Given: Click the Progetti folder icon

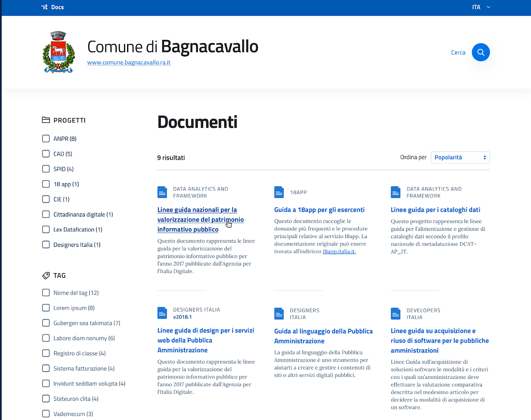Looking at the screenshot, I should [46, 120].
